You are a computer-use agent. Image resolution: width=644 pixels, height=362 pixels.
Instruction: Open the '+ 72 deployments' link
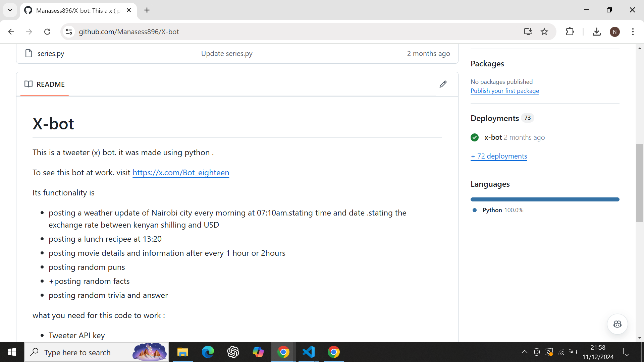pos(499,156)
